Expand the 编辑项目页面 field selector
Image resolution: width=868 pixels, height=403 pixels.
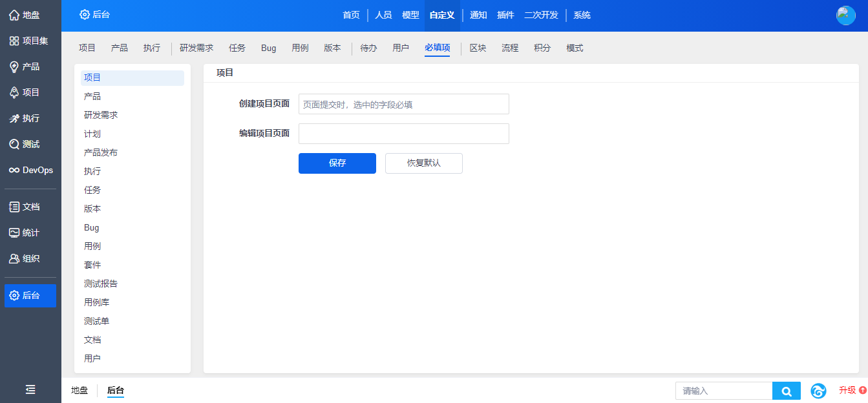(x=403, y=134)
